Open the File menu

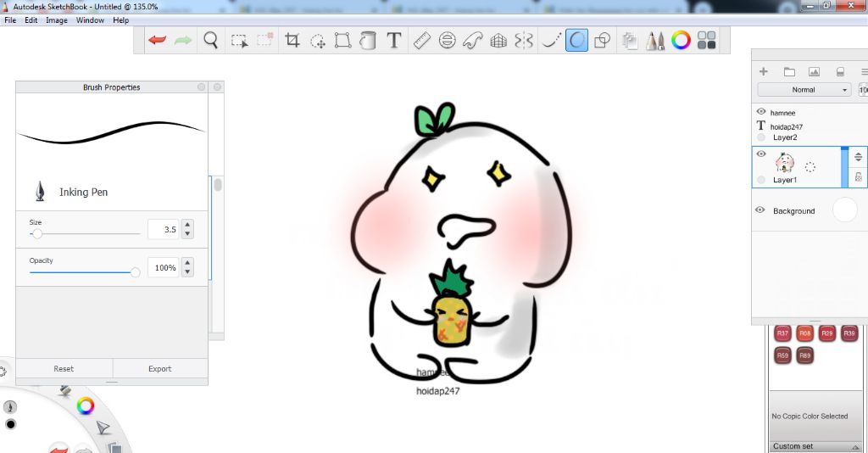coord(10,20)
